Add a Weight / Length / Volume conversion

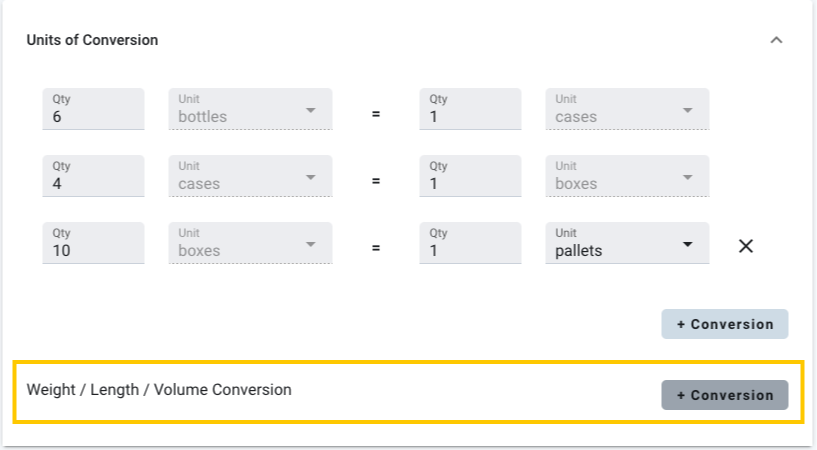[724, 395]
